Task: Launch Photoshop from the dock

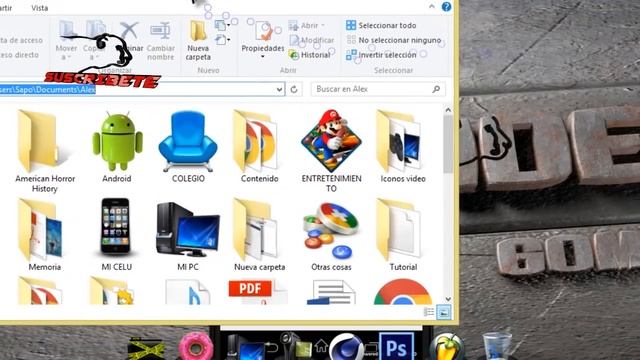Action: click(x=396, y=347)
